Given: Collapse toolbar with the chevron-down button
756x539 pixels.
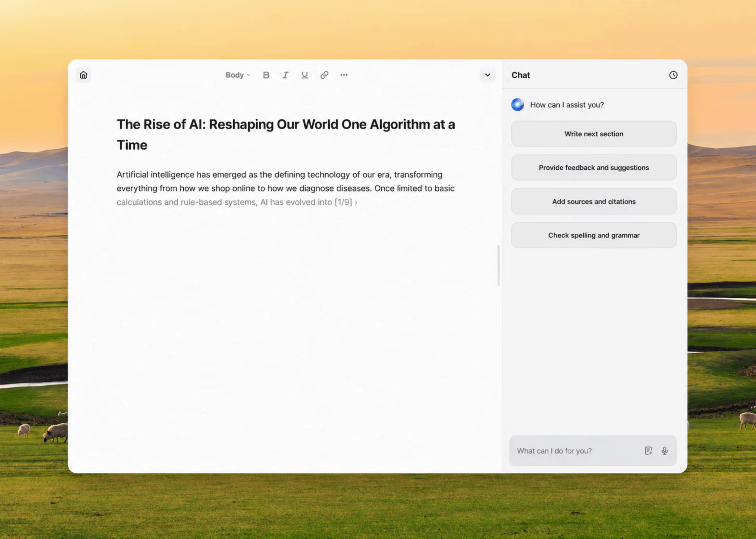Looking at the screenshot, I should [x=488, y=75].
